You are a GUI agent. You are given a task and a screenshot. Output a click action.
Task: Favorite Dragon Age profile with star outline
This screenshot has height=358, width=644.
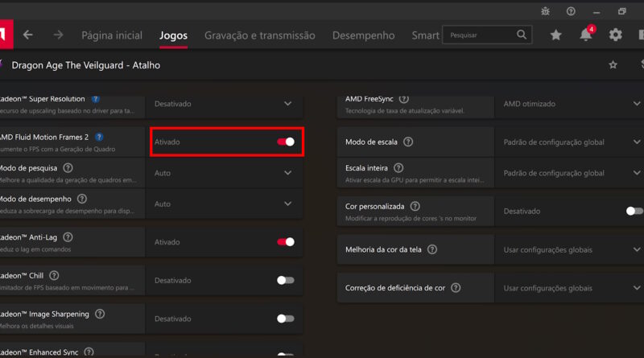pos(613,65)
